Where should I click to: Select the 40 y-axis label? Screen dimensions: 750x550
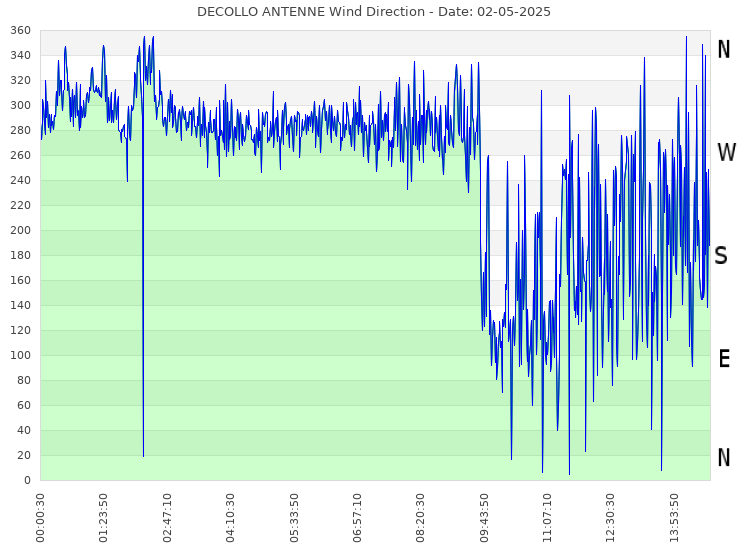tap(24, 430)
